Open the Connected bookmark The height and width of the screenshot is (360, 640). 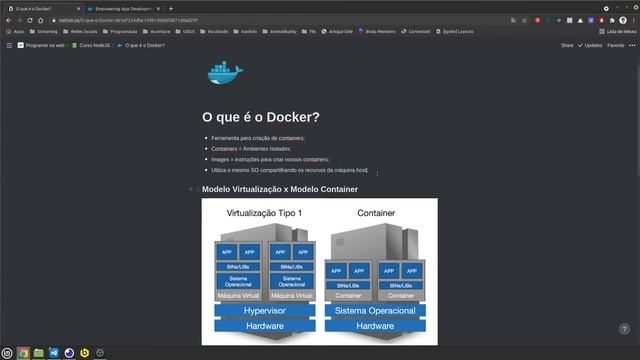coord(416,31)
